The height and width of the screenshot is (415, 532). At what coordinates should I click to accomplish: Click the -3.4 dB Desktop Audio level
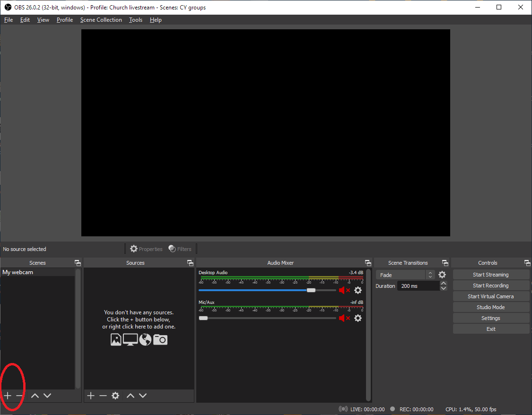[356, 273]
